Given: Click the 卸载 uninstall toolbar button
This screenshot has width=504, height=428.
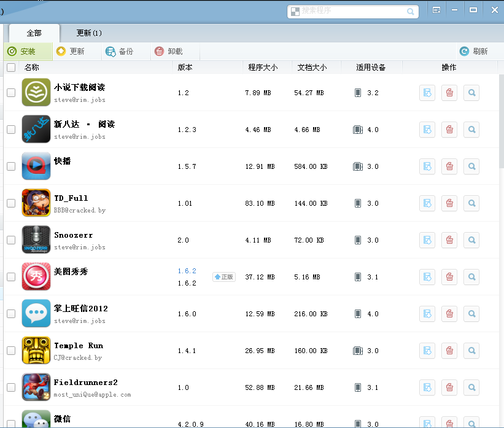Looking at the screenshot, I should 169,52.
